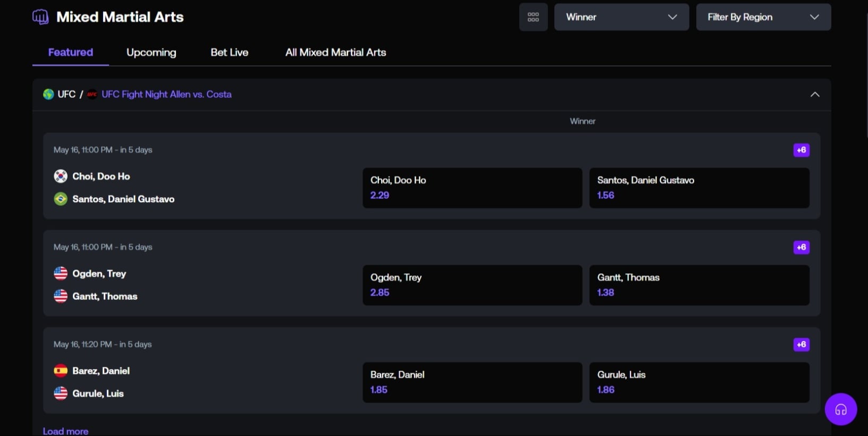Click USA flag next to Ogden, Trey

tap(61, 273)
